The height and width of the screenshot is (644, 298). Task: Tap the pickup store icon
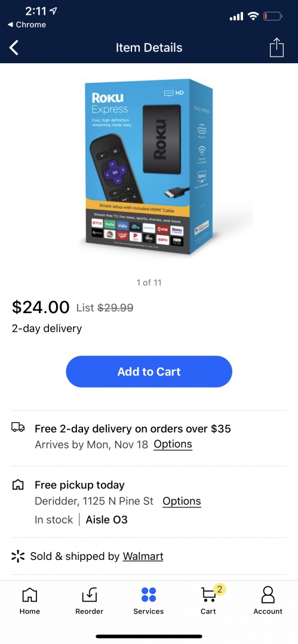tap(18, 485)
